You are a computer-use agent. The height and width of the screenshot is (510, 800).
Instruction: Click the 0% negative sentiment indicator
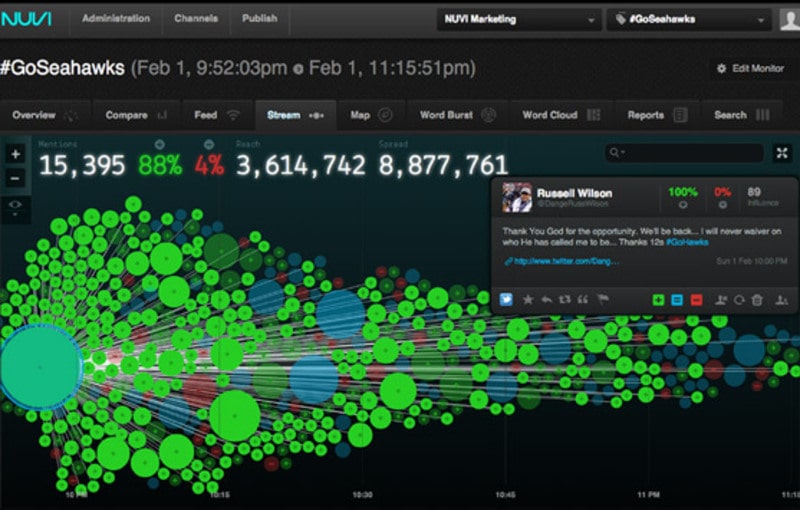pyautogui.click(x=722, y=197)
